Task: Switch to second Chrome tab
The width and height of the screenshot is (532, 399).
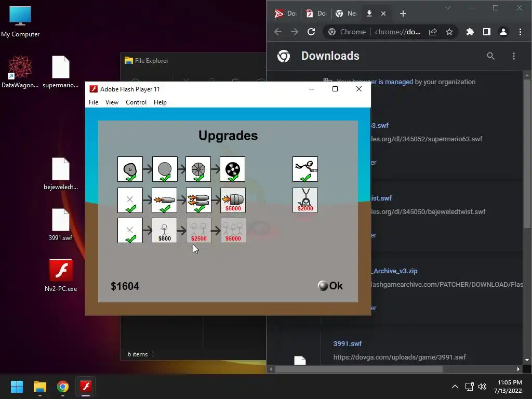Action: click(x=316, y=14)
